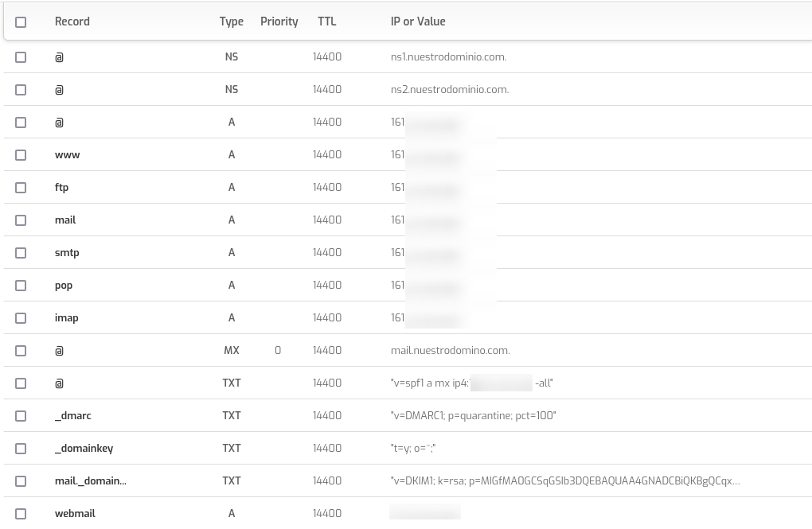Check the _dmarc record checkbox
This screenshot has height=529, width=812.
pyautogui.click(x=21, y=416)
